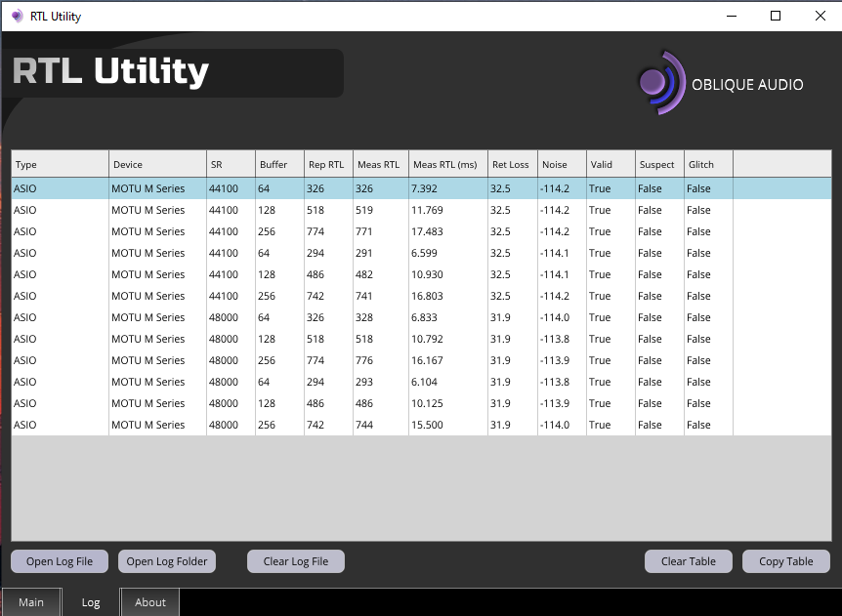
Task: Click the Buffer column header
Action: pos(279,164)
